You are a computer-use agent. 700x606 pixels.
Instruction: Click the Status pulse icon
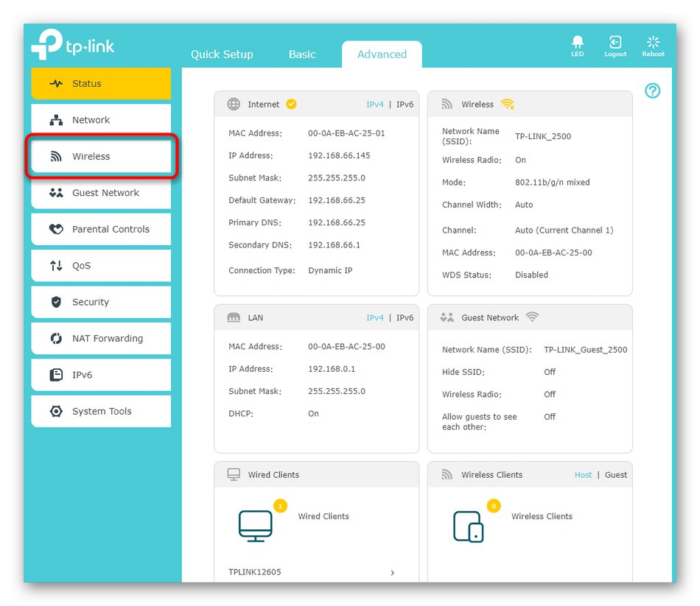tap(56, 83)
